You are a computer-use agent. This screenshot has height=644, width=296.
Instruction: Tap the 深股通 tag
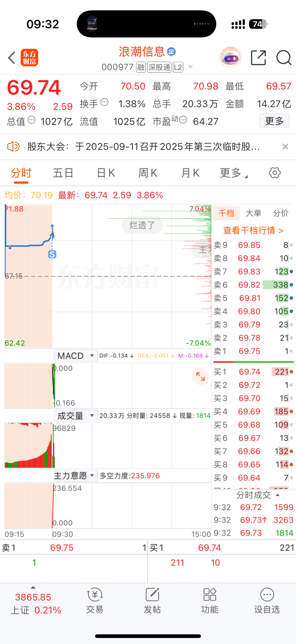[x=159, y=67]
